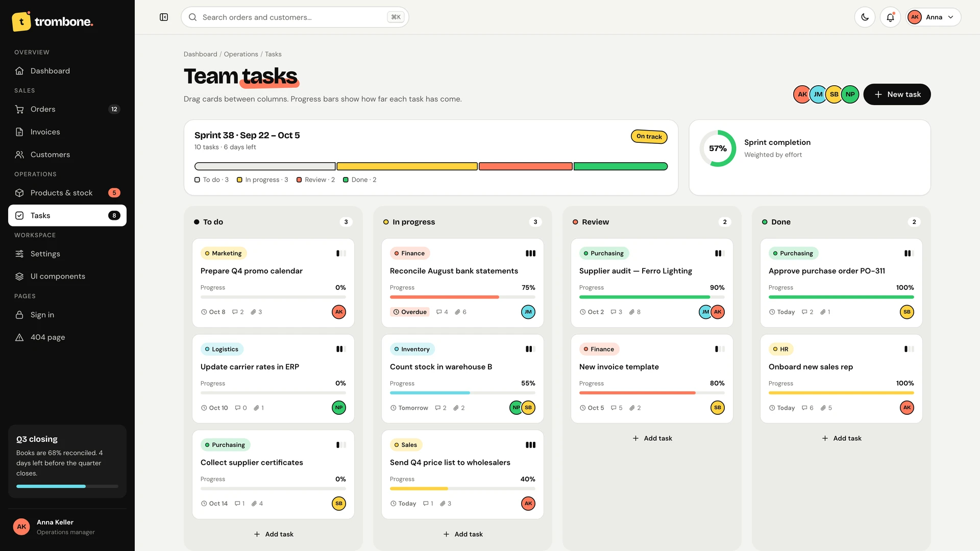Click the Operations breadcrumb link
Screen dimensions: 980x551
(241, 55)
